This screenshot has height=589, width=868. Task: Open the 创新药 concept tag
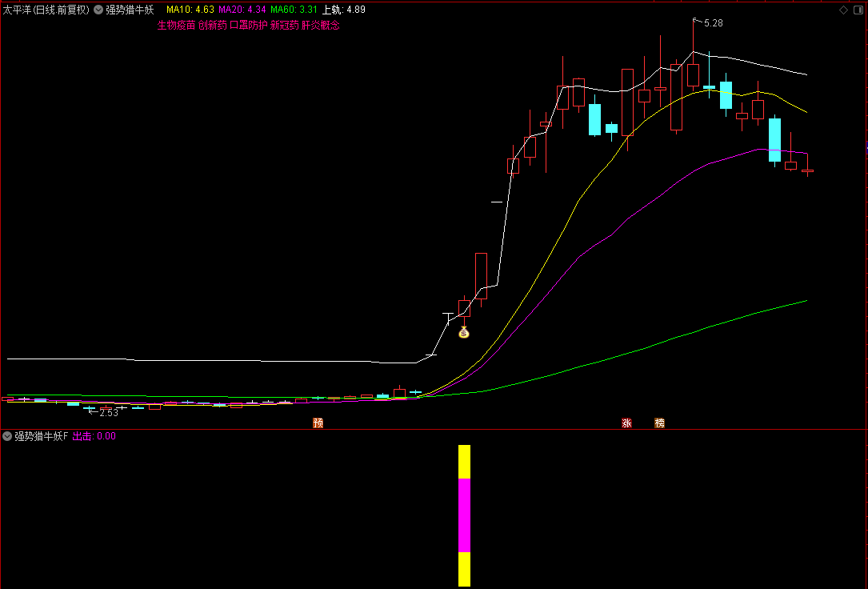click(213, 25)
